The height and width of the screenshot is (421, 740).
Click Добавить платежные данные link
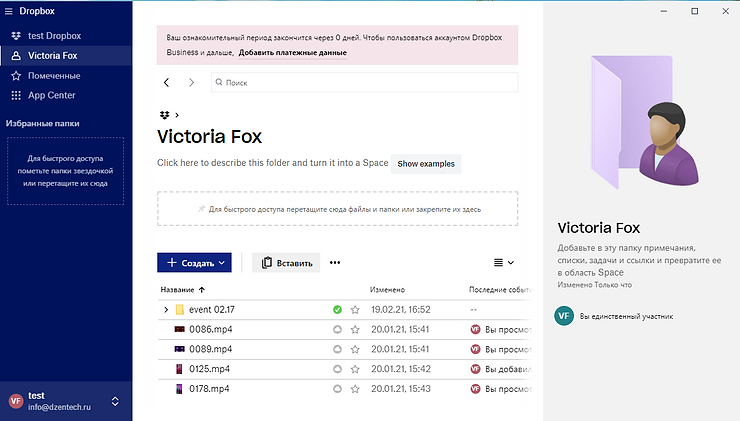pyautogui.click(x=293, y=52)
